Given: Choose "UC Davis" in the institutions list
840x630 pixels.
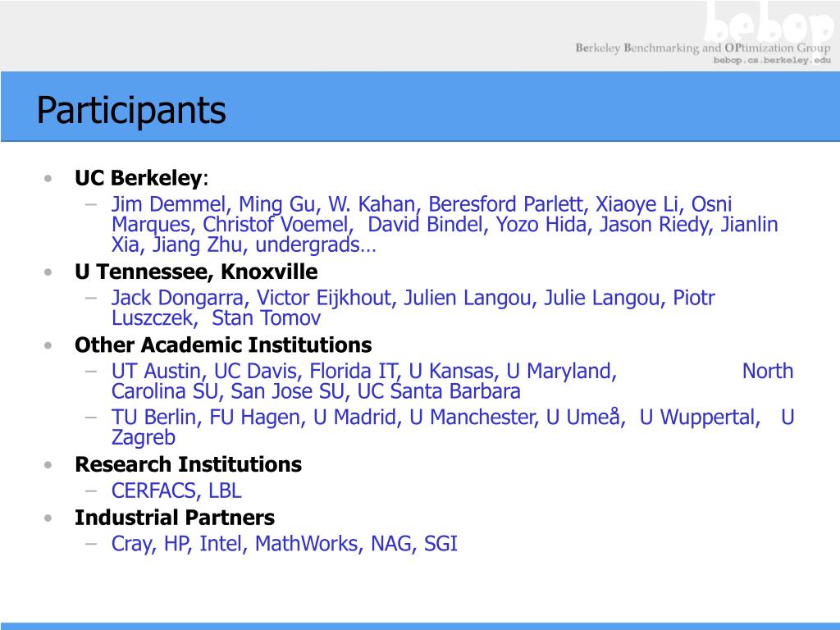Looking at the screenshot, I should [x=254, y=372].
